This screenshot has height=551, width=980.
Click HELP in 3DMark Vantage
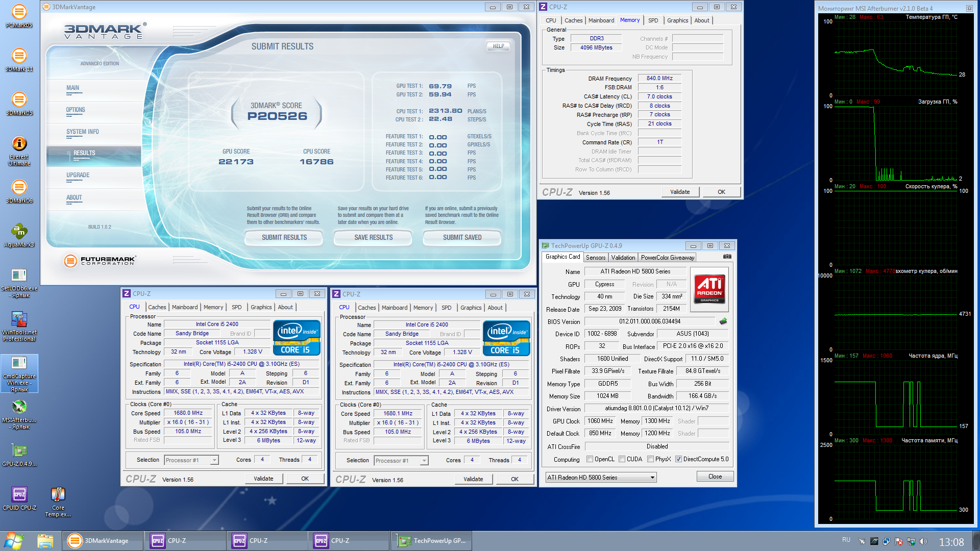point(498,46)
